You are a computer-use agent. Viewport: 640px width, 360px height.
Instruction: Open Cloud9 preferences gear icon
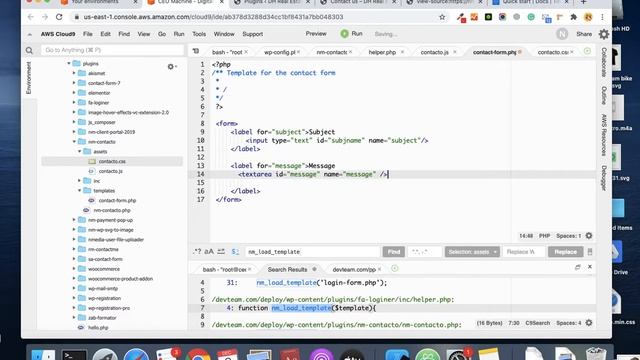(x=604, y=34)
